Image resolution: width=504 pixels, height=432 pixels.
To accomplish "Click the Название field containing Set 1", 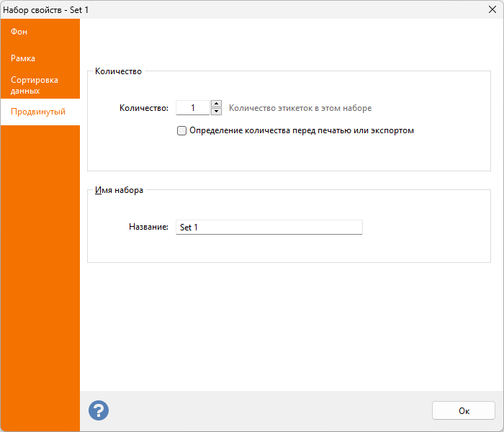I will (269, 228).
